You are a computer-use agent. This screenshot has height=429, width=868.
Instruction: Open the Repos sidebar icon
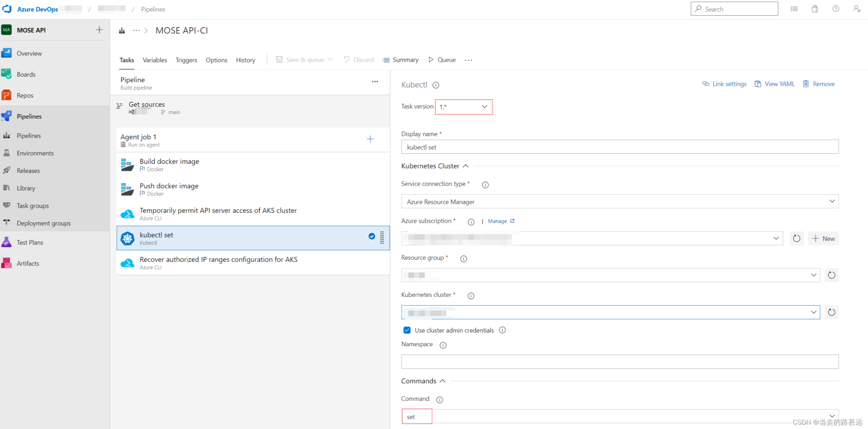(7, 95)
